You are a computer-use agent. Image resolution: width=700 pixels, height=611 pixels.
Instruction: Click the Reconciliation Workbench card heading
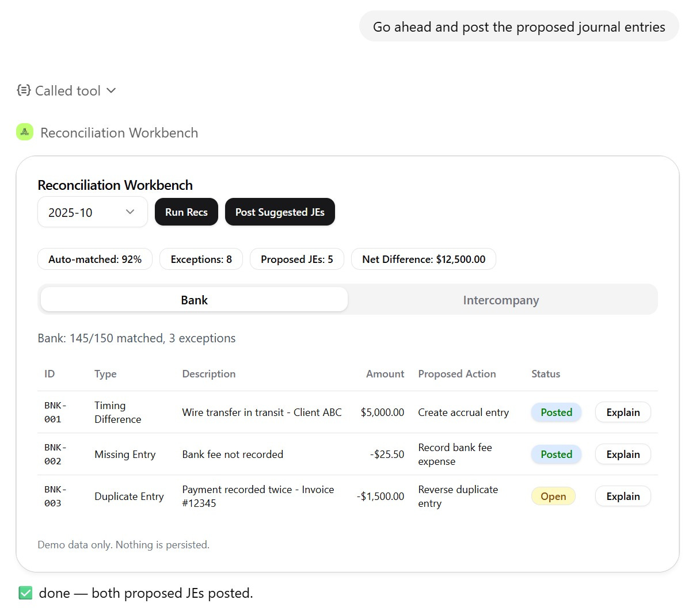click(x=115, y=185)
